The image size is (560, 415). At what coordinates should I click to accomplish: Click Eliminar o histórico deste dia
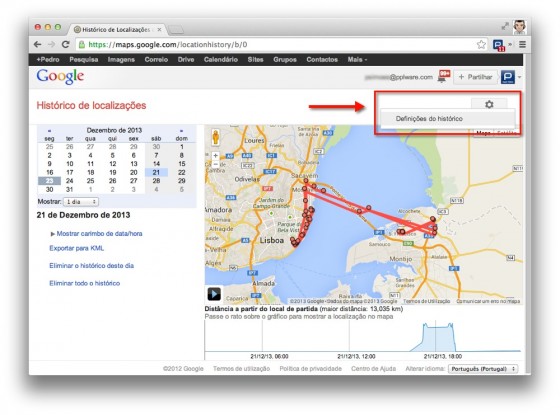[91, 266]
